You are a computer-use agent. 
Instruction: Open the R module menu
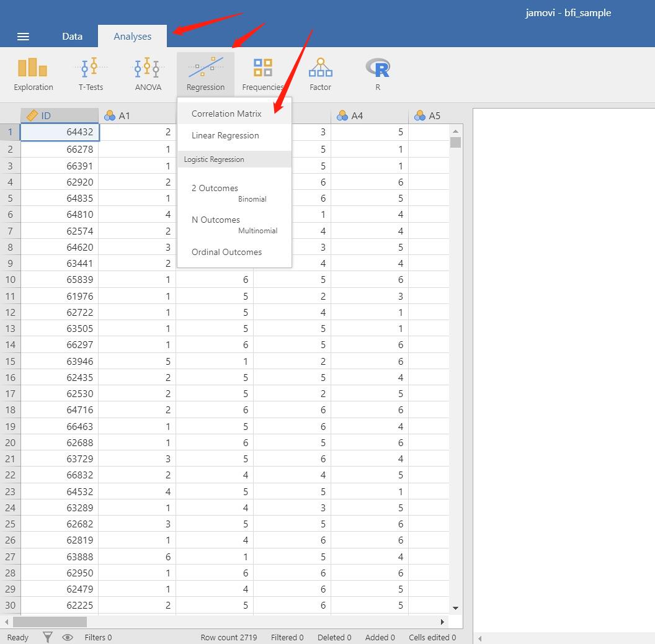tap(378, 75)
